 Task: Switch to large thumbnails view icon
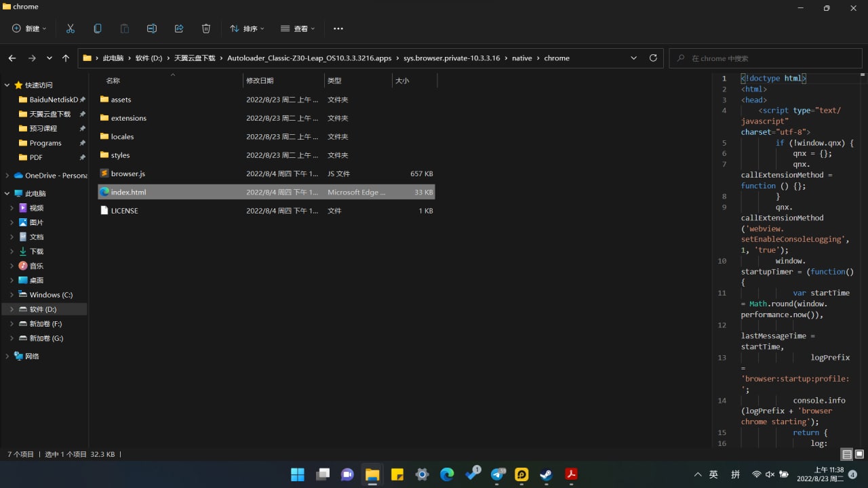[859, 454]
